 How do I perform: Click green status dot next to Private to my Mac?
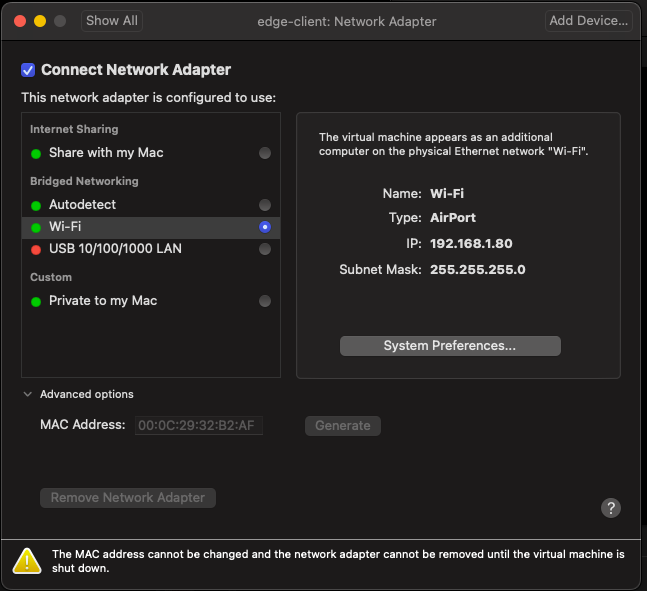coord(36,301)
